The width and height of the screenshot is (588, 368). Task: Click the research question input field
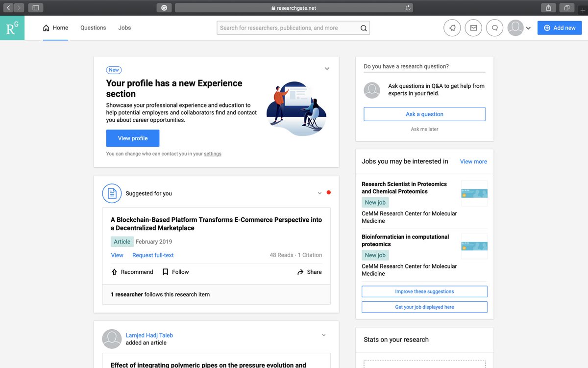424,66
